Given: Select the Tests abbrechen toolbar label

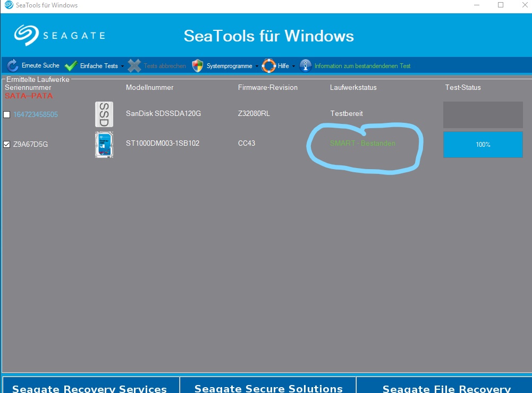Looking at the screenshot, I should pos(165,66).
